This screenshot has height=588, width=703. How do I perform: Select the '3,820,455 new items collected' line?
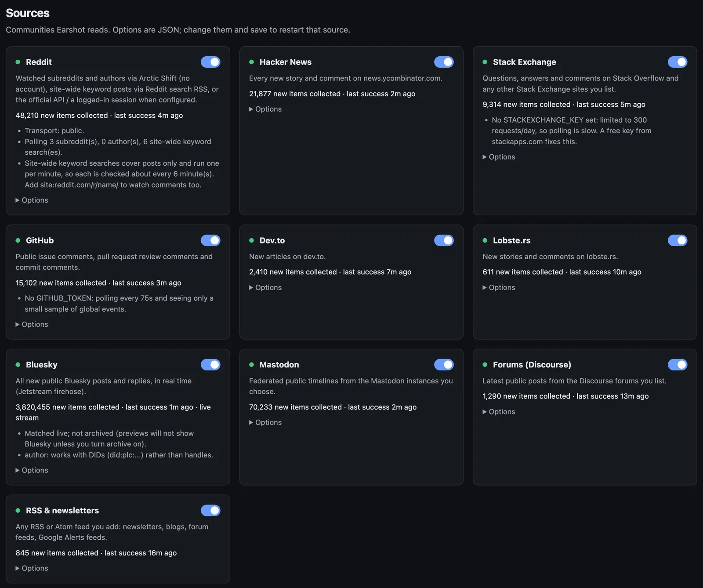(113, 413)
